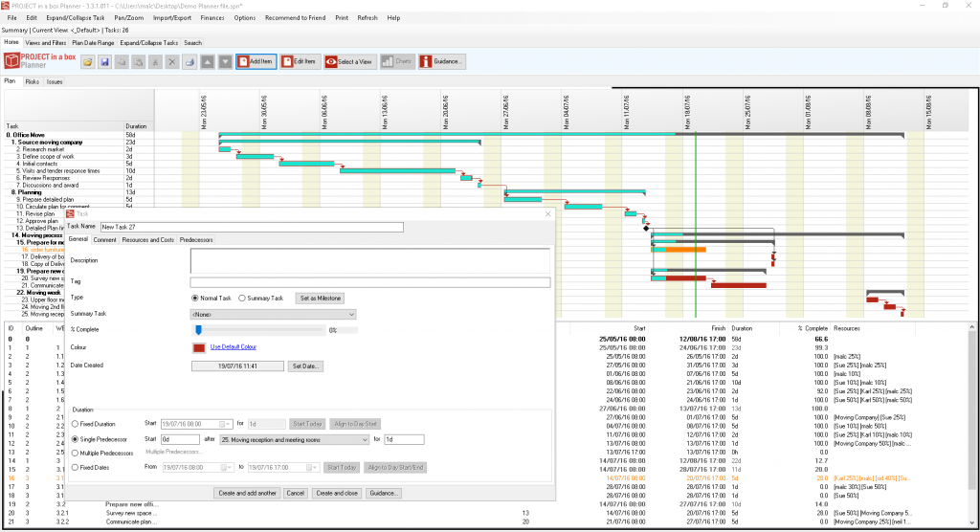The width and height of the screenshot is (980, 532).
Task: Open the File menu
Action: (11, 18)
